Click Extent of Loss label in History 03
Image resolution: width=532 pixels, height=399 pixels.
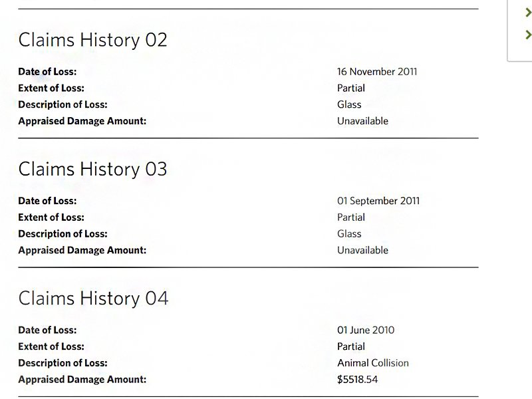point(51,217)
